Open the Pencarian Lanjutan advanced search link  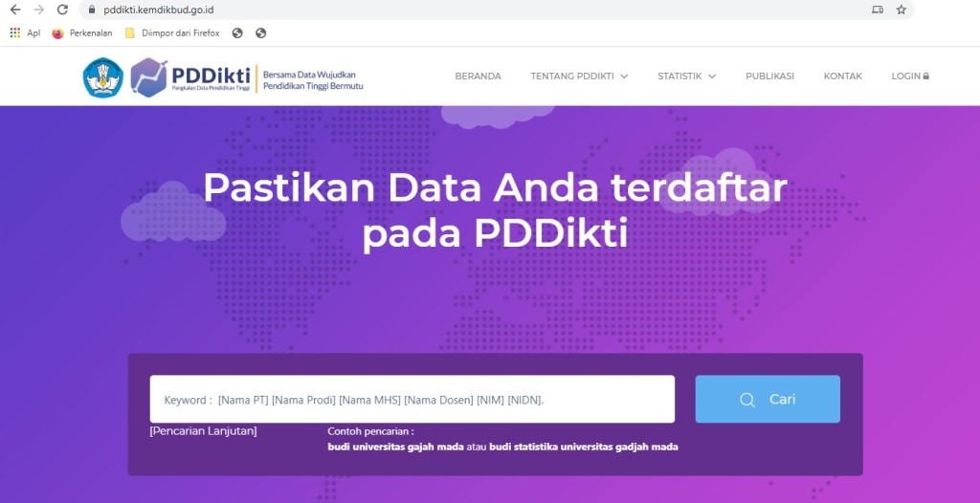[203, 431]
